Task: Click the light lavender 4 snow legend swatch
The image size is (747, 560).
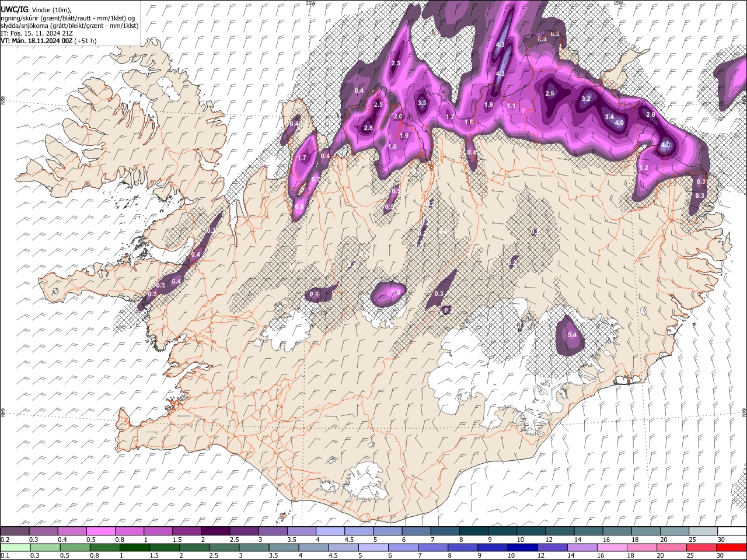Action: point(329,531)
